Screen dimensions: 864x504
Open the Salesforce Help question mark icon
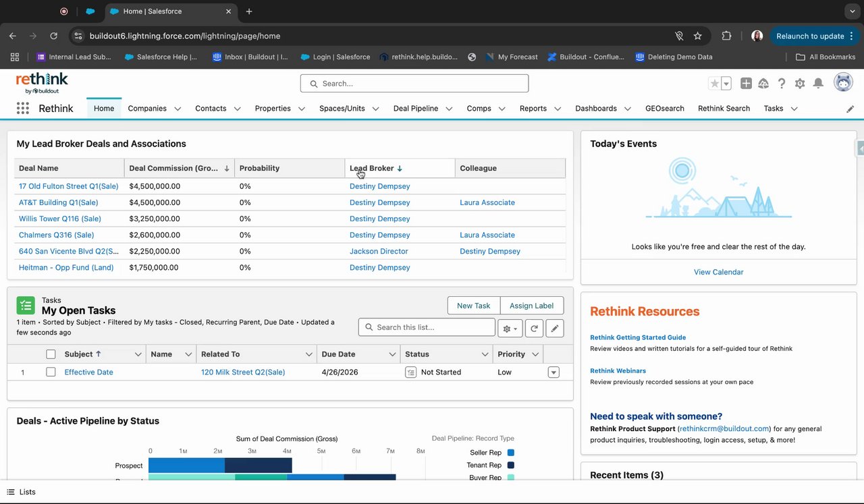coord(782,84)
